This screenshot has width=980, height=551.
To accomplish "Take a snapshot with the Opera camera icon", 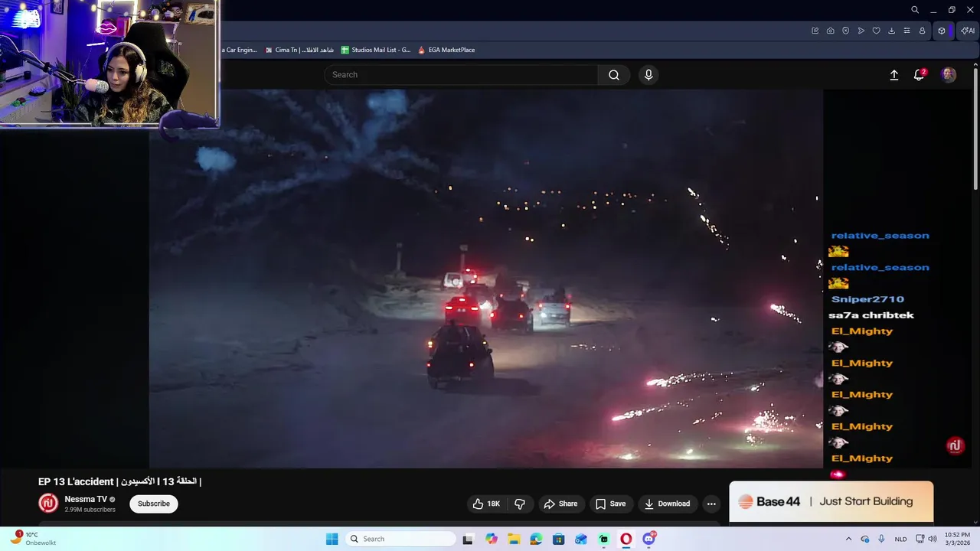I will pyautogui.click(x=831, y=31).
